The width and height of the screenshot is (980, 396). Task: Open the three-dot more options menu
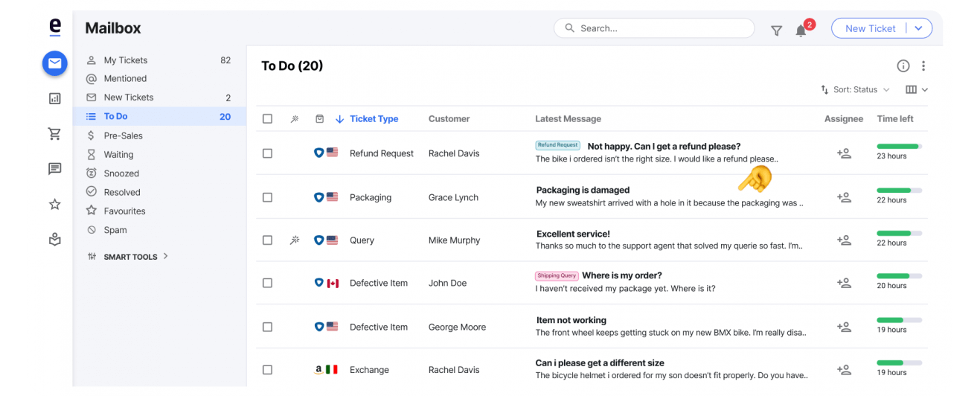point(923,66)
